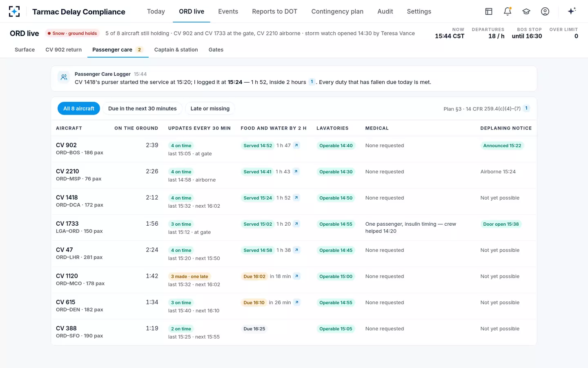Launch the sparkle assistant icon
This screenshot has height=368, width=588.
coord(572,11)
